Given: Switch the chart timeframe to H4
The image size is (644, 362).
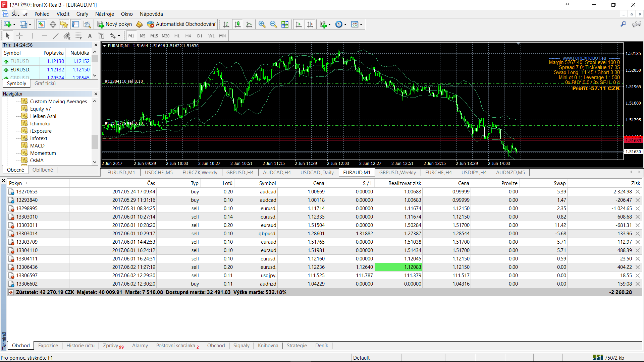Looking at the screenshot, I should coord(188,36).
